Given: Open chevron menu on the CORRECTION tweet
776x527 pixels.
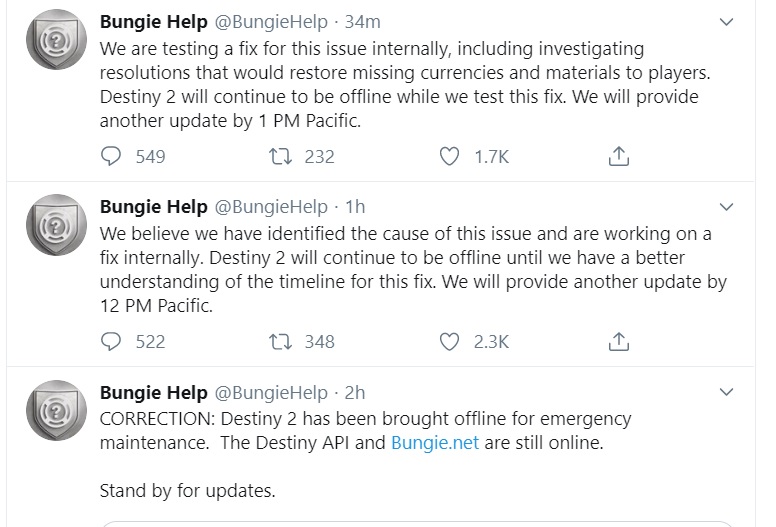Looking at the screenshot, I should tap(727, 393).
